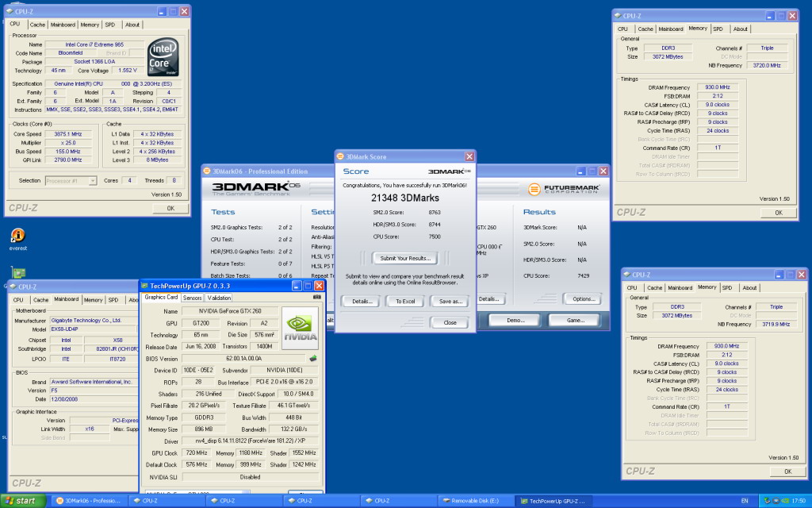
Task: Click the Close button in 3DMark Score dialog
Action: [450, 322]
